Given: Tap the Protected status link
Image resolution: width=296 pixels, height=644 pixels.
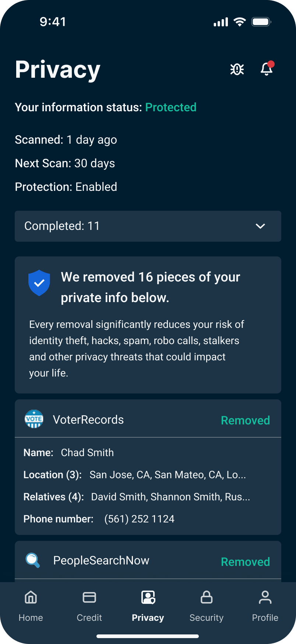Looking at the screenshot, I should [171, 107].
